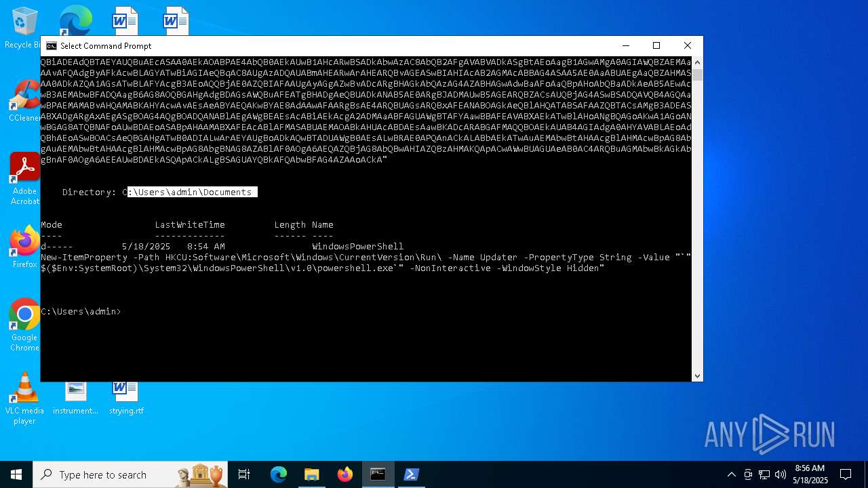This screenshot has width=868, height=488.
Task: Switch to Command Prompt taskbar button
Action: click(x=378, y=474)
